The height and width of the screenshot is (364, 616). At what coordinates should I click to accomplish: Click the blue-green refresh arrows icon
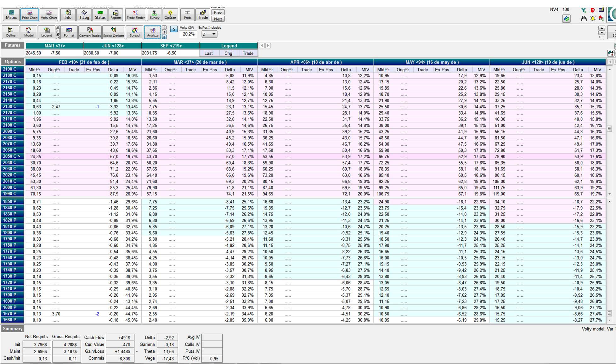pyautogui.click(x=566, y=19)
